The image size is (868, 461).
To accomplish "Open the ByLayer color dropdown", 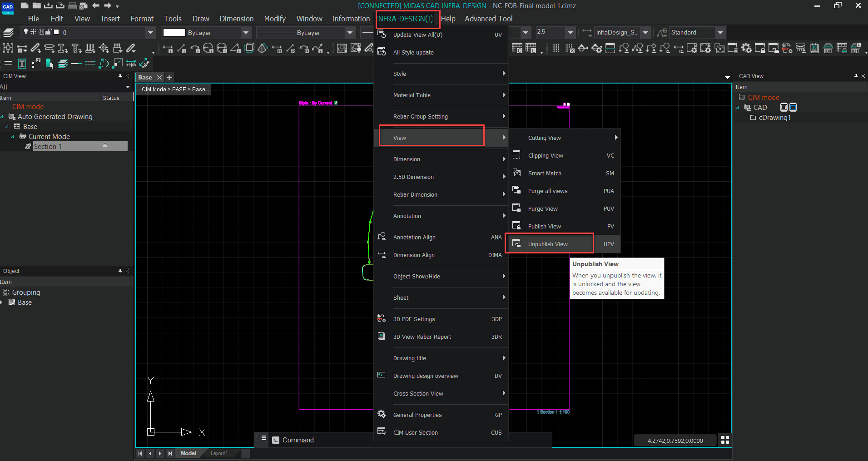I will click(246, 32).
